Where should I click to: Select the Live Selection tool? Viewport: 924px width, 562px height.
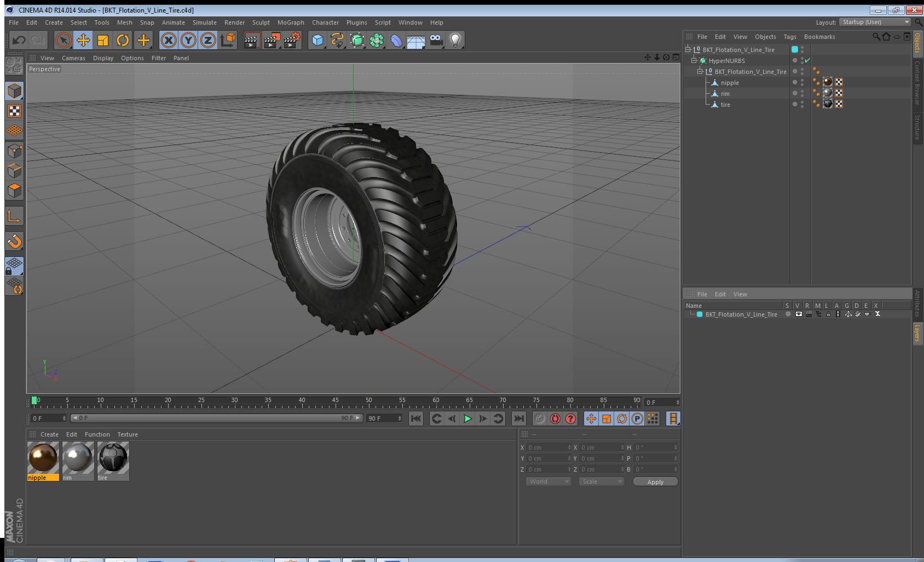(63, 40)
